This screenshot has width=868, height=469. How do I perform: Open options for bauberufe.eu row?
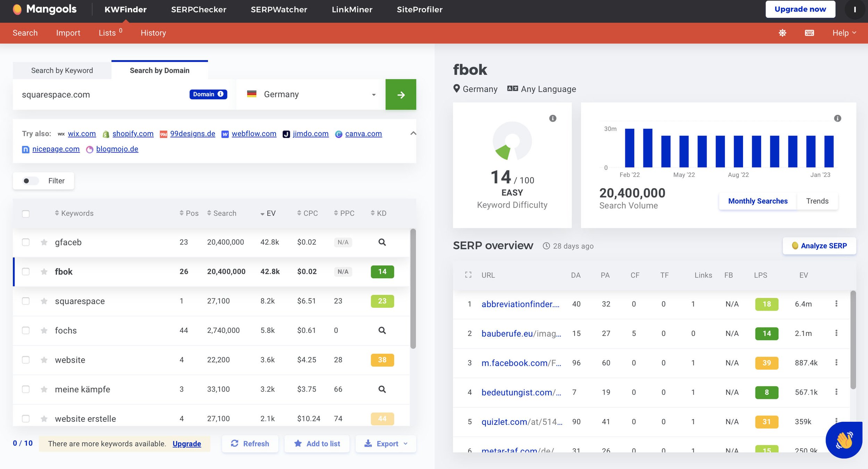836,333
